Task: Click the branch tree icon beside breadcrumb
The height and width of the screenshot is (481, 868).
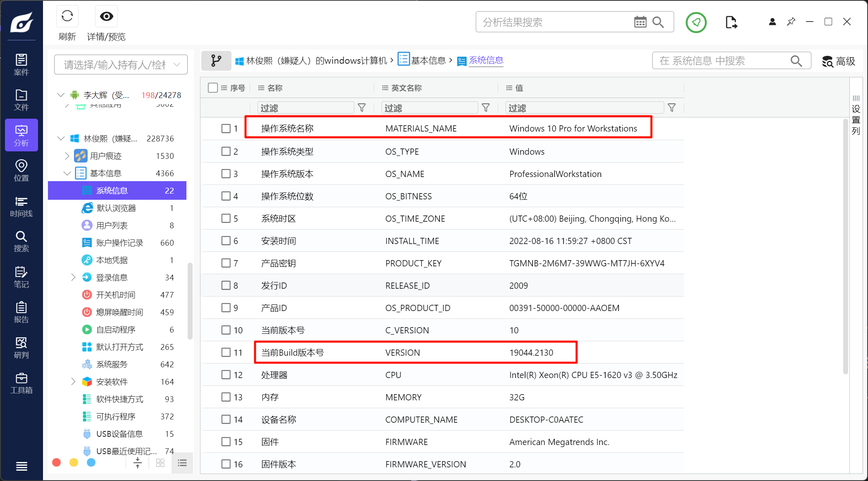Action: (x=216, y=61)
